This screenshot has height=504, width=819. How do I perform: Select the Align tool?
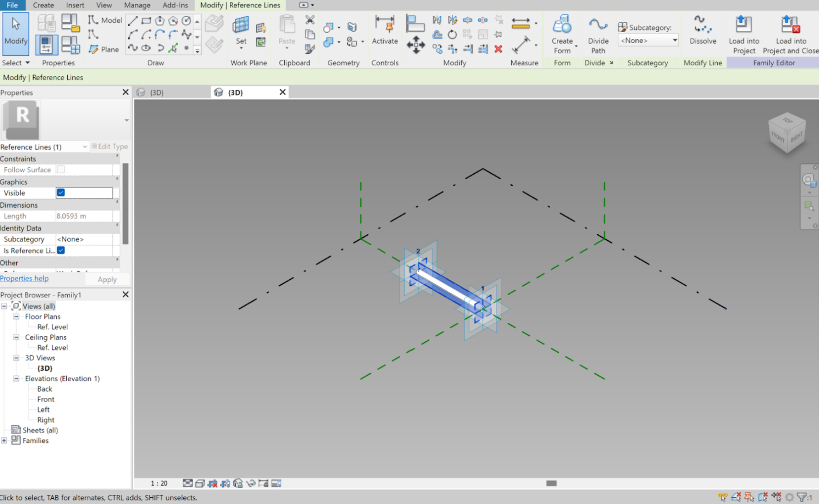click(415, 23)
